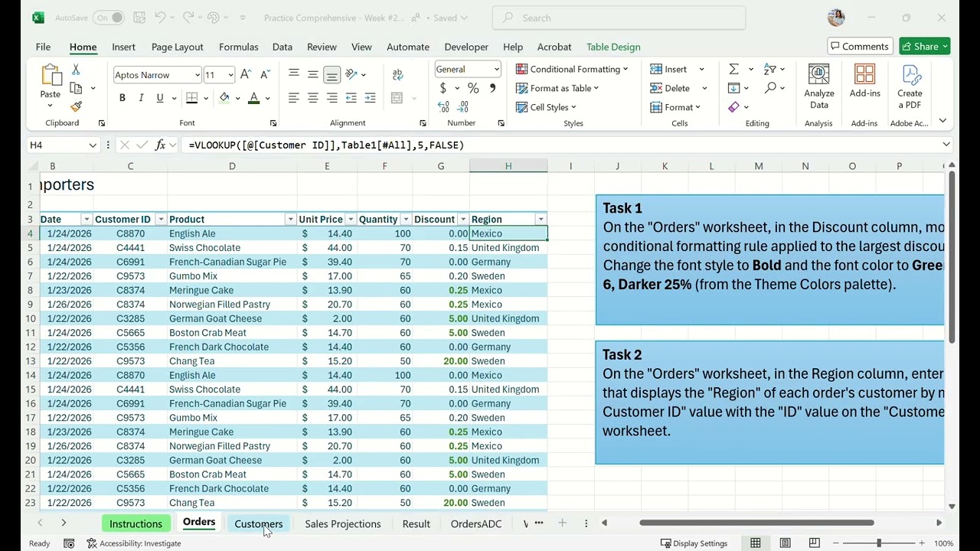The image size is (980, 551).
Task: Switch to Sales Projections sheet
Action: point(343,523)
